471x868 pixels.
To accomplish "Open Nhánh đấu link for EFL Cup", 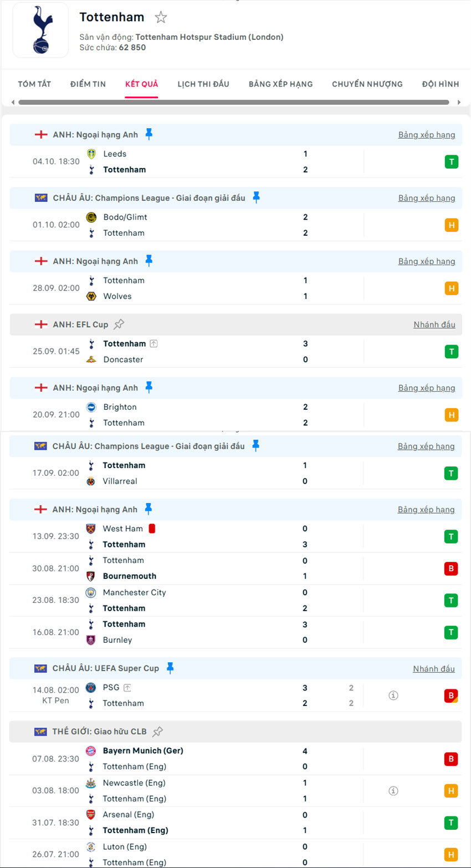I will [434, 324].
